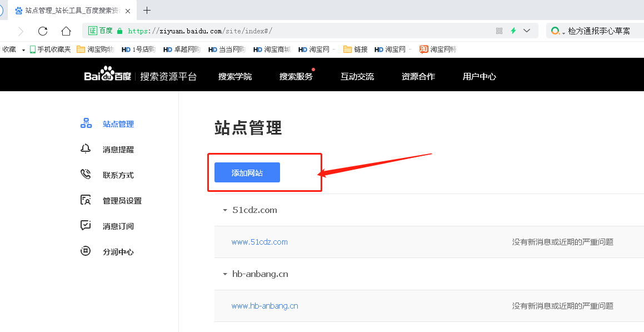
Task: Open the 消息提醒 notification bell icon
Action: pos(86,149)
